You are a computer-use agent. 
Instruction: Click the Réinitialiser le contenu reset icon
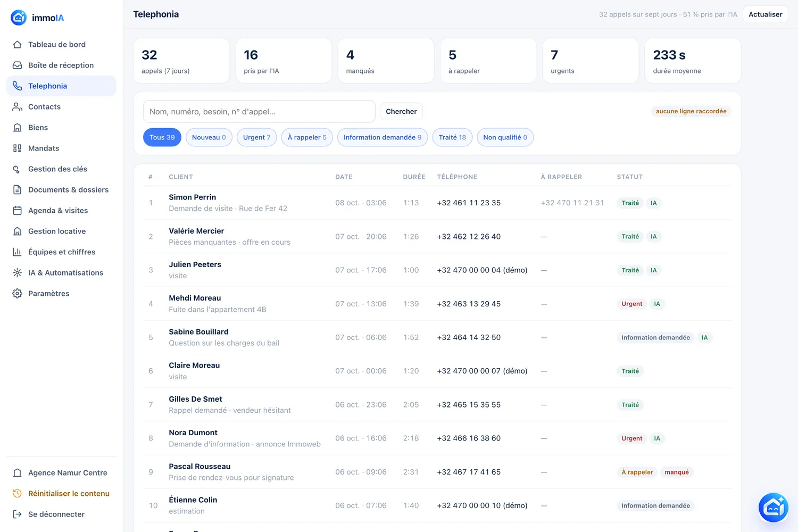pos(17,494)
